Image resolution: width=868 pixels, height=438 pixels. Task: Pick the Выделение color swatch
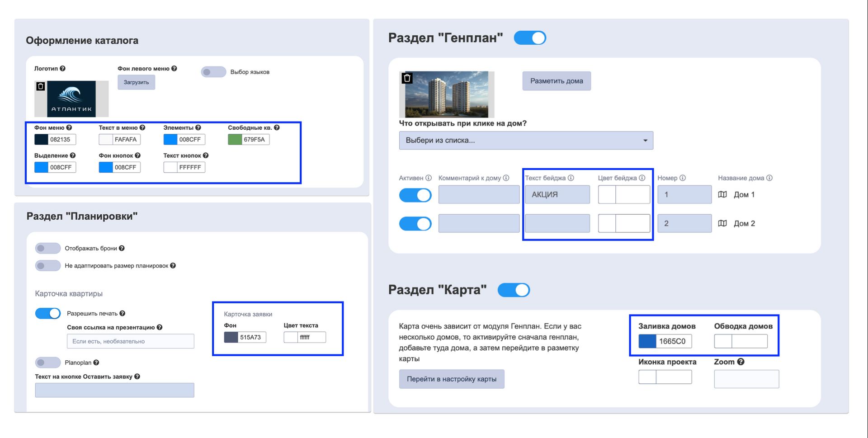tap(41, 167)
